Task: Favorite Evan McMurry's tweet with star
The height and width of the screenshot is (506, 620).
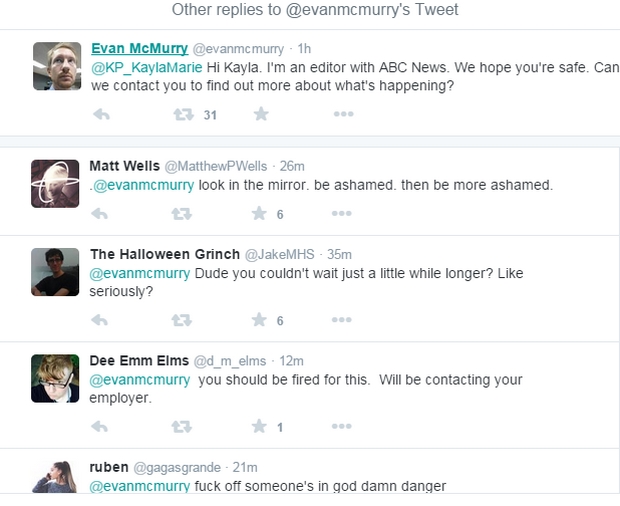Action: click(x=260, y=115)
